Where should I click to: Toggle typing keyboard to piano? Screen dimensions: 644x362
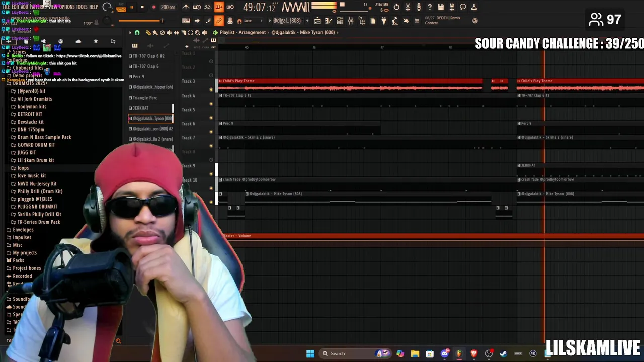click(186, 21)
